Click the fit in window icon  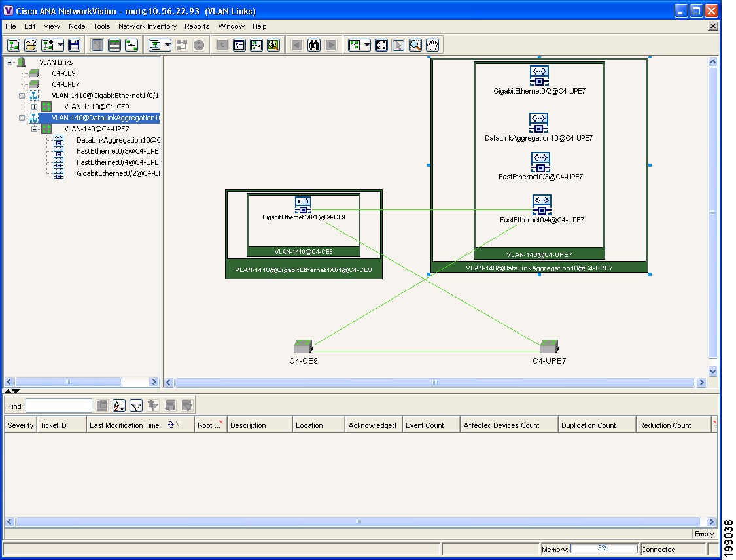(381, 45)
